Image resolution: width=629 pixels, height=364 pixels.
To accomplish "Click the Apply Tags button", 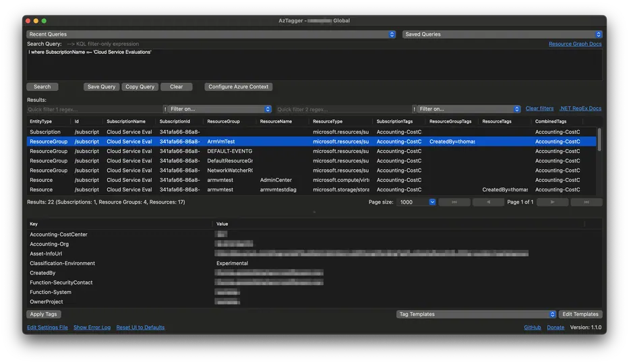I will 43,314.
